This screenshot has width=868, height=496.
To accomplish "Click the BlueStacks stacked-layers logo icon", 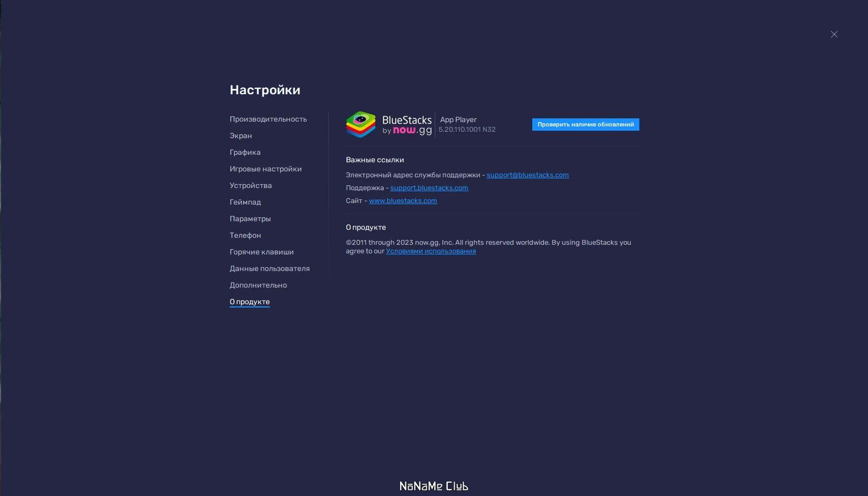I will (x=361, y=125).
